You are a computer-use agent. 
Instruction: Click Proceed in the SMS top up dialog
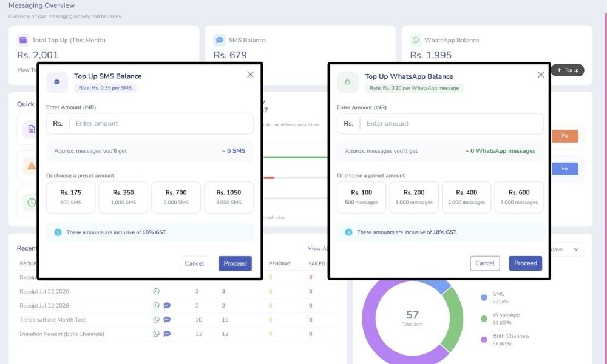[x=235, y=263]
